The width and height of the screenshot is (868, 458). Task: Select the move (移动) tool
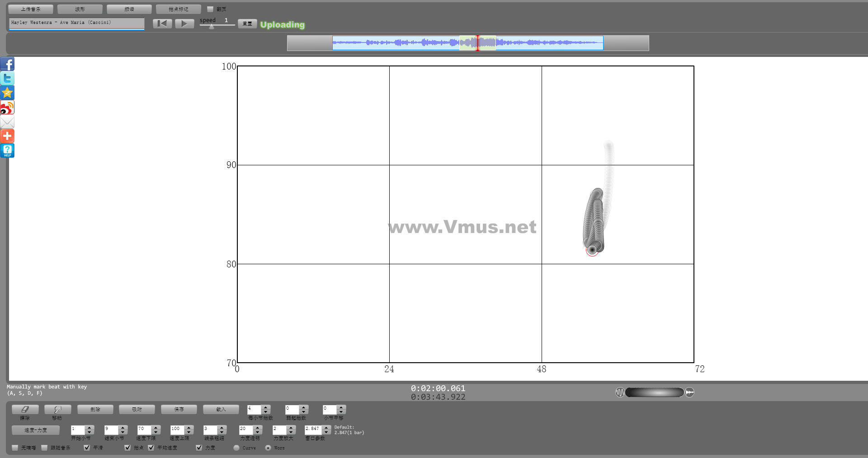(x=57, y=409)
